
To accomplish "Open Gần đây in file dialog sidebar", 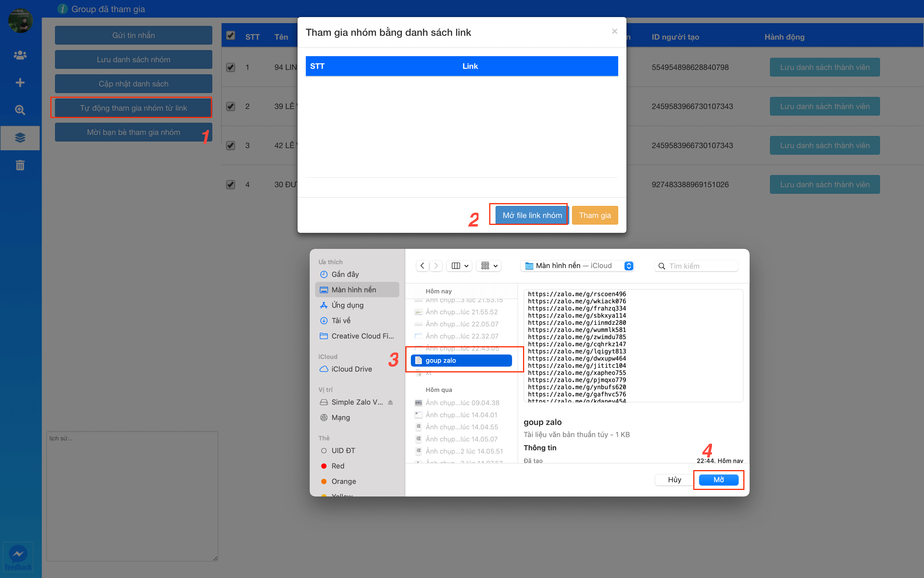I will click(345, 274).
